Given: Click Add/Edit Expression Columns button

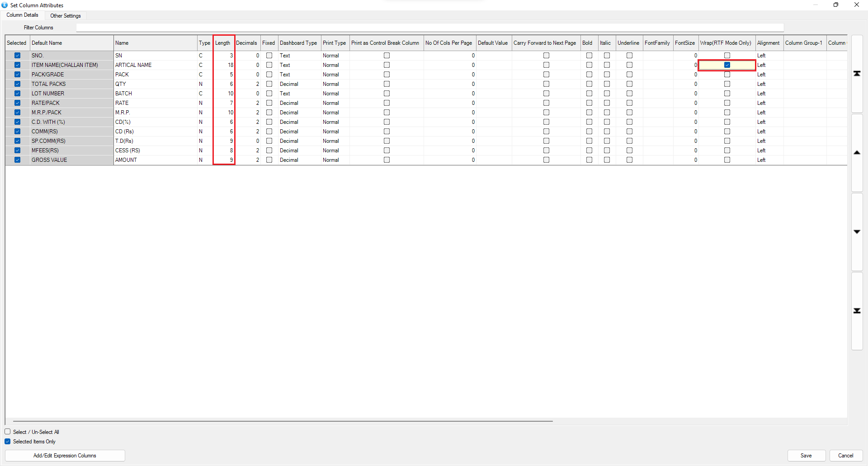Looking at the screenshot, I should tap(65, 456).
